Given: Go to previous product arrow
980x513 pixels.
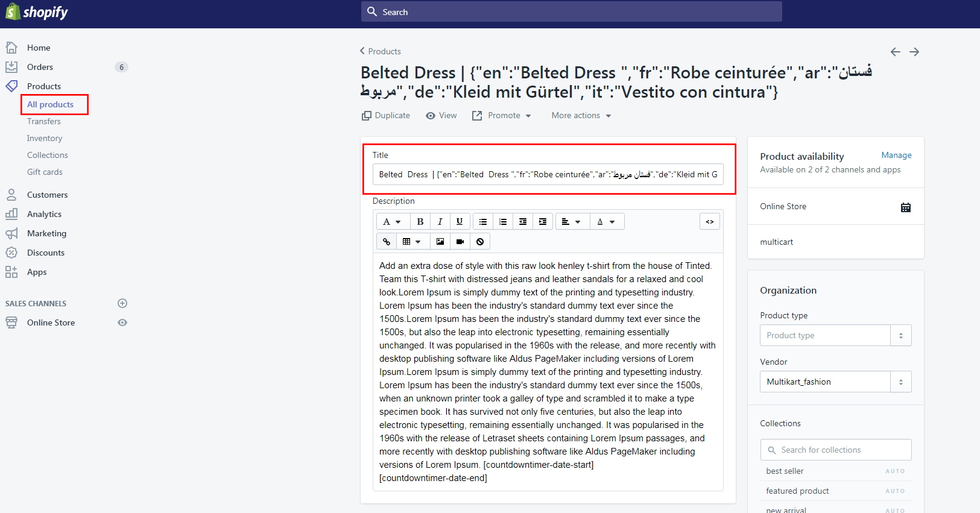Looking at the screenshot, I should [x=896, y=52].
